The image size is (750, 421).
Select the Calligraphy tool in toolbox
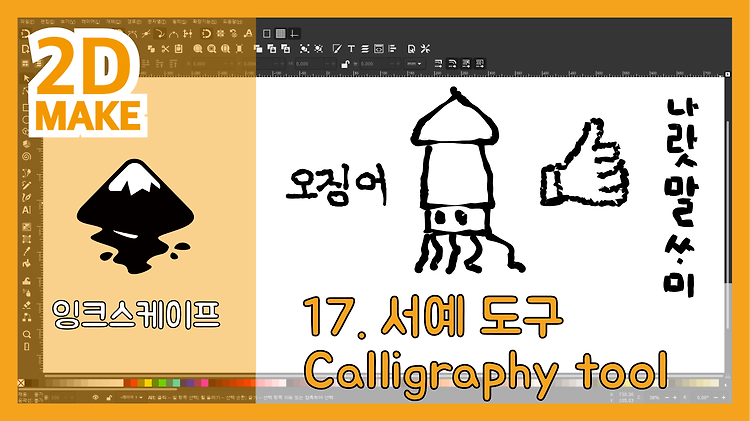26,197
